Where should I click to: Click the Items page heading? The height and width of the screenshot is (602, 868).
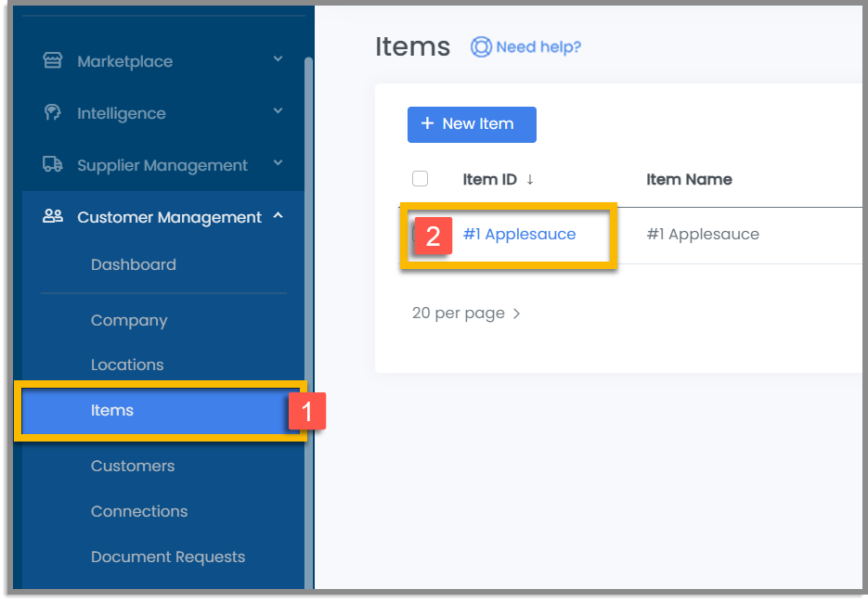[413, 46]
